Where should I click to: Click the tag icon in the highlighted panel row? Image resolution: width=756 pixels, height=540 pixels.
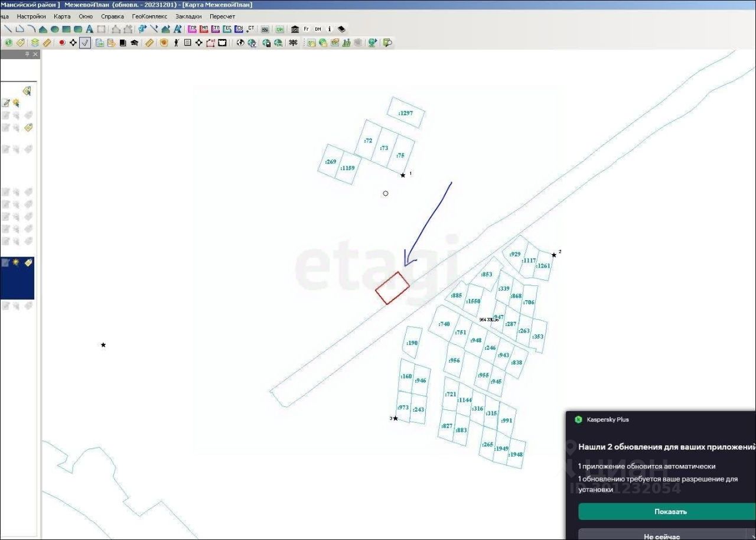(28, 262)
